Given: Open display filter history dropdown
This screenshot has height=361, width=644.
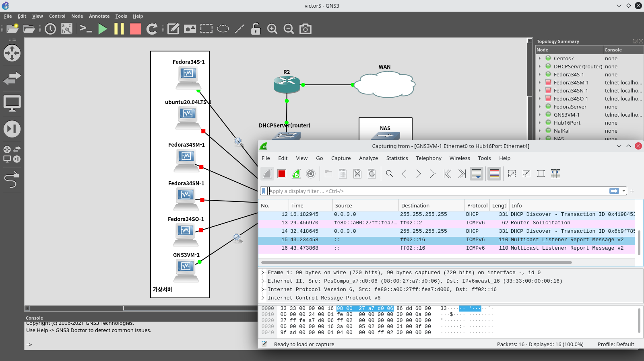Looking at the screenshot, I should pos(624,191).
